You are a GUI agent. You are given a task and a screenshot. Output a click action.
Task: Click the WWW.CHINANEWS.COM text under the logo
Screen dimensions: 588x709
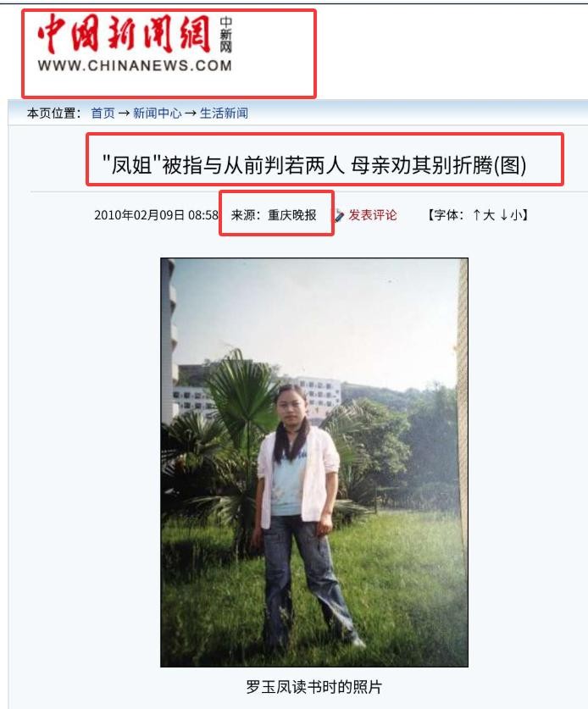(135, 65)
